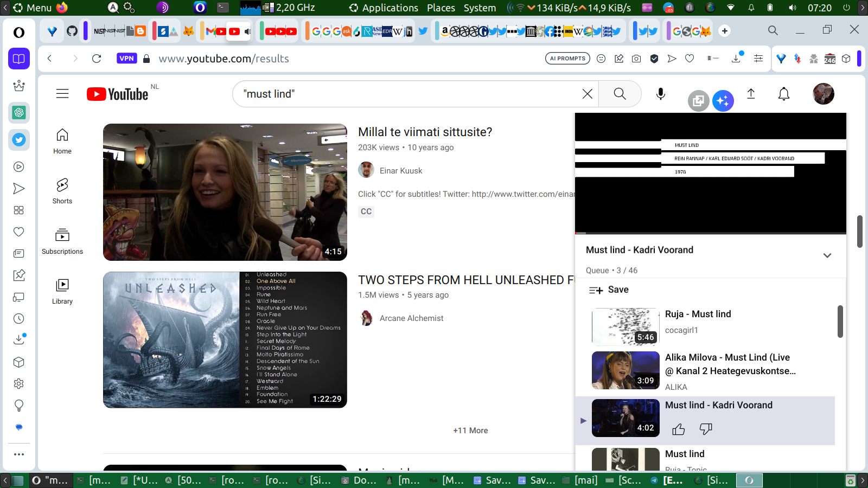Viewport: 868px width, 488px height.
Task: Open Opera sidebar Bookmarks heart icon
Action: (19, 232)
